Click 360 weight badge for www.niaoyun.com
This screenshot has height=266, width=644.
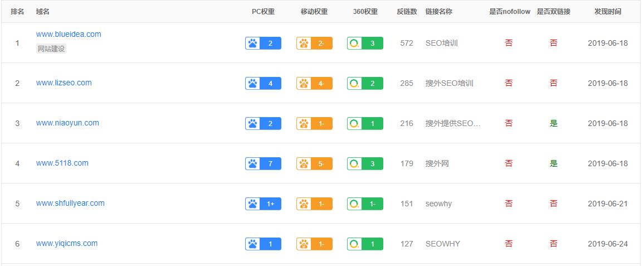pos(365,123)
